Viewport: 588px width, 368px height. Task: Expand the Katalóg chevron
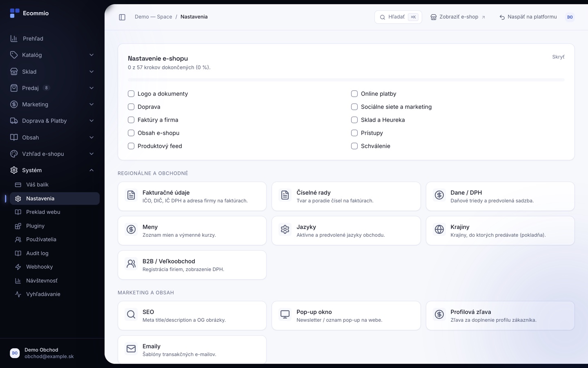click(91, 55)
